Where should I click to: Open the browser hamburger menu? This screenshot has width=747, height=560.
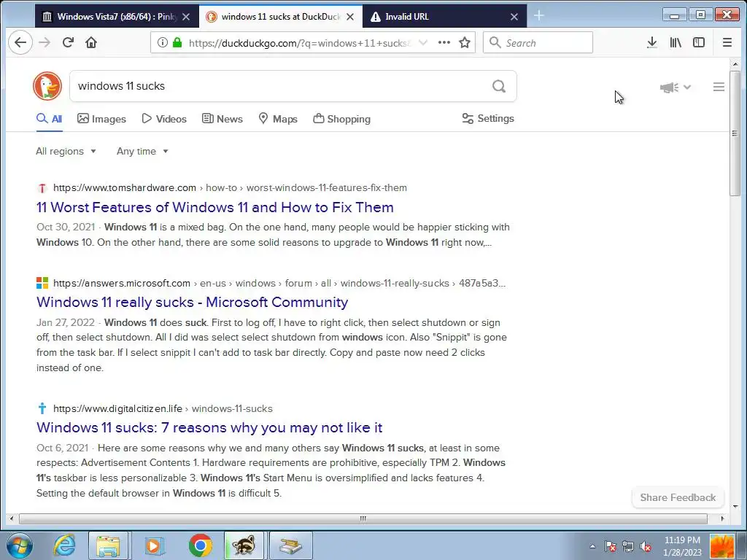[727, 42]
